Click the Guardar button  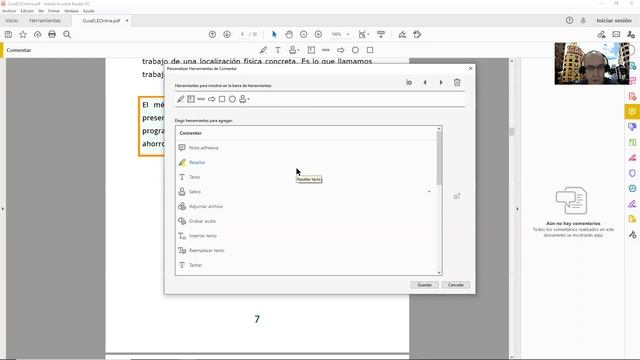(424, 285)
